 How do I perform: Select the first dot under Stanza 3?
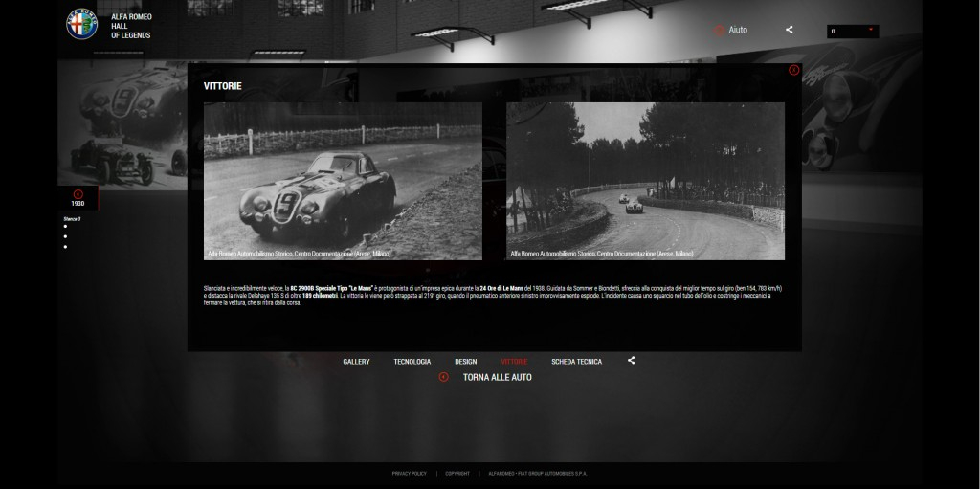click(x=65, y=227)
